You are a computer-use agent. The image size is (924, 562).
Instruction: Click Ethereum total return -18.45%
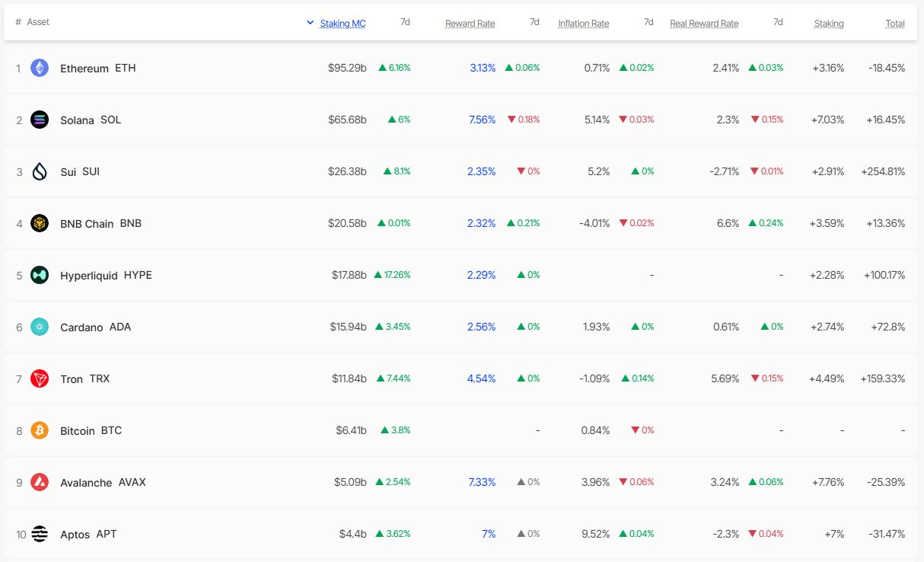click(887, 68)
